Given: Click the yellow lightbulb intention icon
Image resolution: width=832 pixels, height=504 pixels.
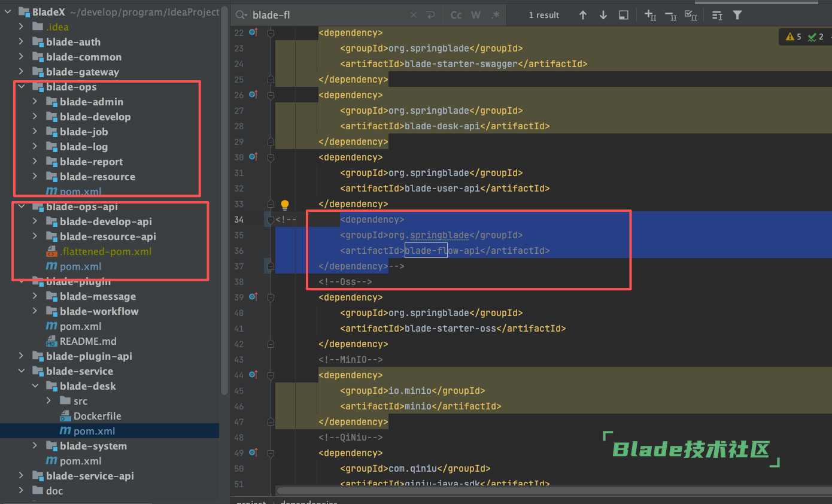Looking at the screenshot, I should (x=285, y=205).
